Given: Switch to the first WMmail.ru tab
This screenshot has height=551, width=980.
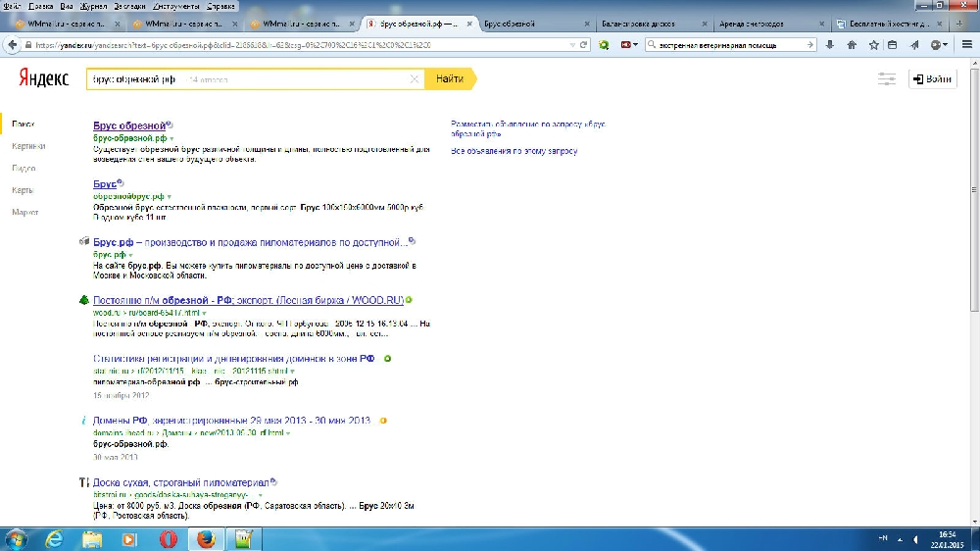Looking at the screenshot, I should tap(67, 24).
